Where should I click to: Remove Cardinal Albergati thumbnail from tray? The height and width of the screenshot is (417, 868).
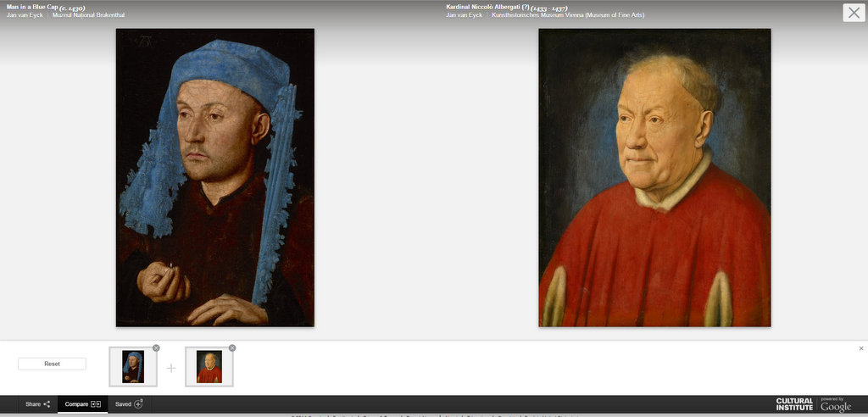pos(232,347)
